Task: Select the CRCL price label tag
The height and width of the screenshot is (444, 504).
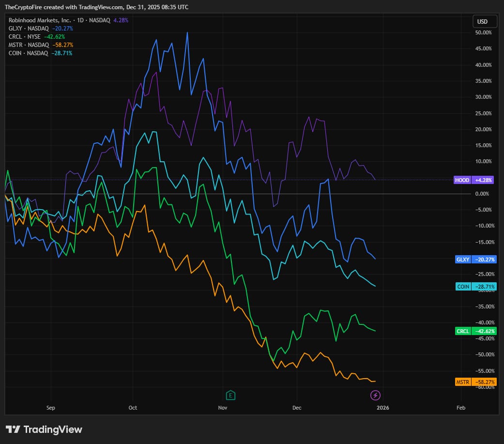Action: tap(476, 331)
